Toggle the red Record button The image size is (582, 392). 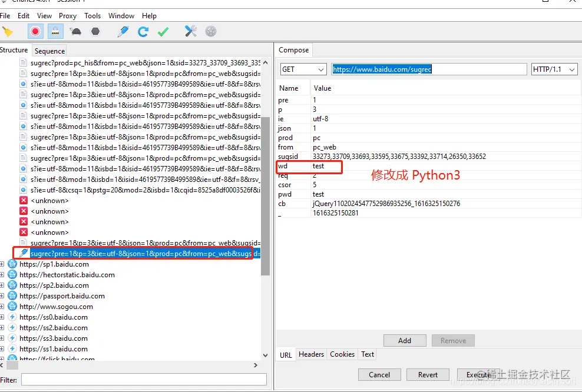[35, 32]
